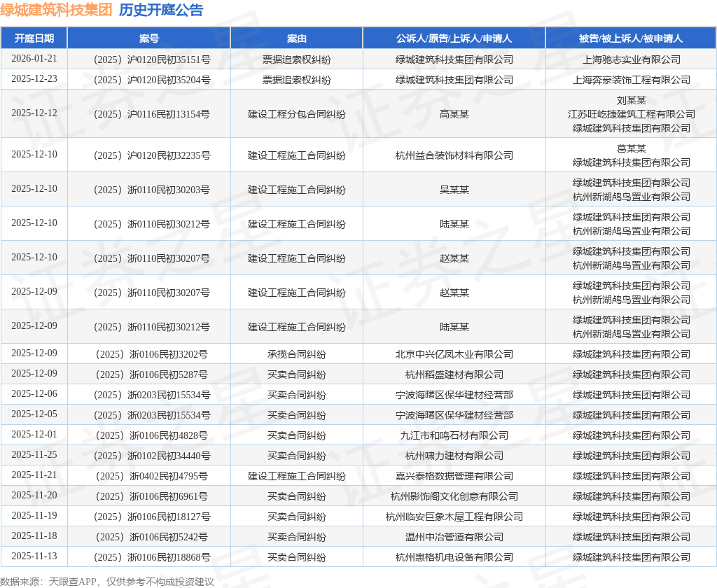Click defendant 刘某某
The width and height of the screenshot is (717, 588).
pyautogui.click(x=632, y=100)
